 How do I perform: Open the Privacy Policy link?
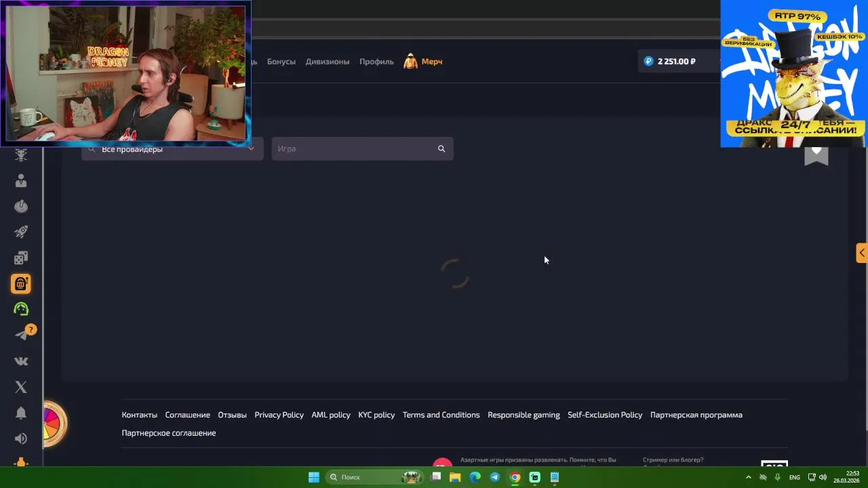279,415
